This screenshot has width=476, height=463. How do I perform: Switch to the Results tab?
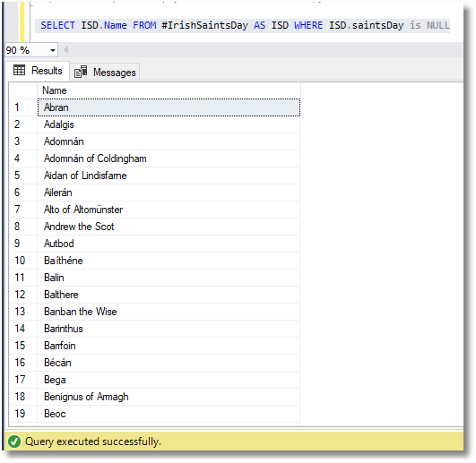tap(38, 71)
